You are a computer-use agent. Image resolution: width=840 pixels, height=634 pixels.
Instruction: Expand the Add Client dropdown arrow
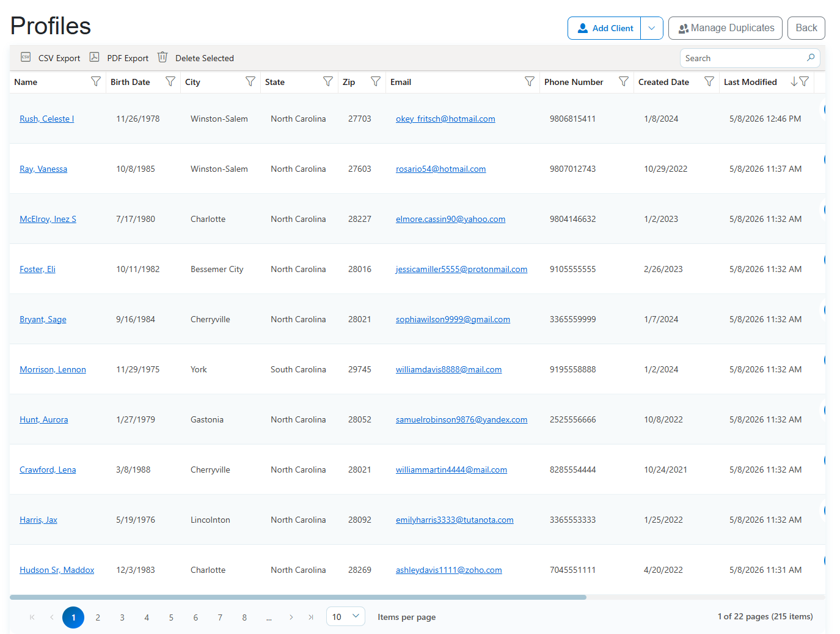[x=652, y=28]
